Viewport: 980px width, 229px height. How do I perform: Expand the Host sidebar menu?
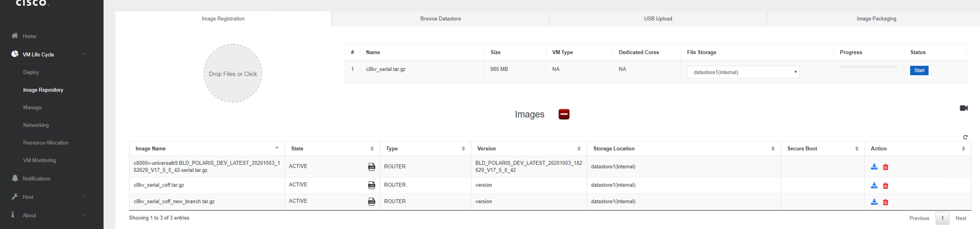48,197
